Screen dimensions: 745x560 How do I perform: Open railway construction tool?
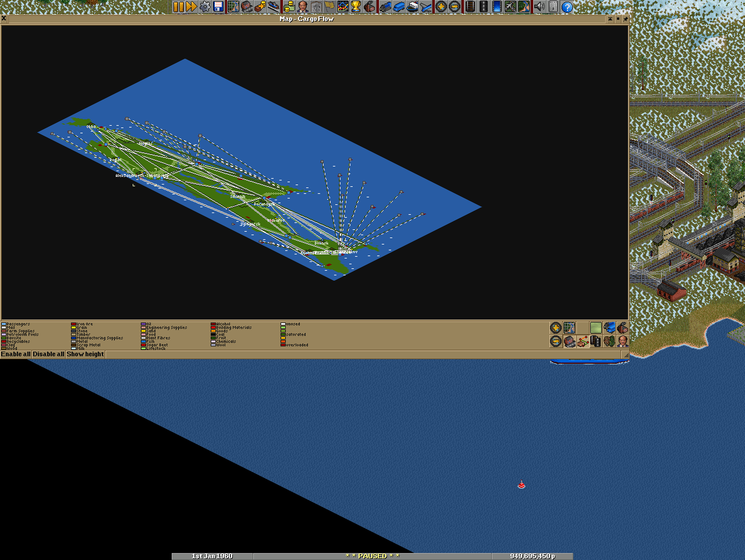point(470,7)
